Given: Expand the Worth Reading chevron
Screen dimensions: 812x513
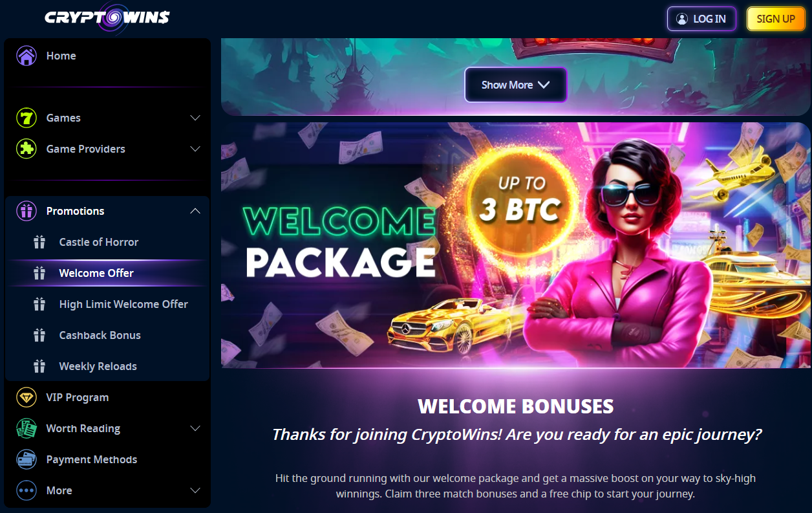Looking at the screenshot, I should pyautogui.click(x=195, y=428).
